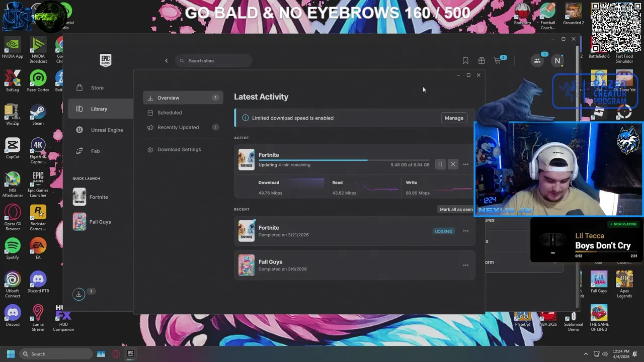Pause the Fortnite update
The image size is (644, 362).
(440, 164)
